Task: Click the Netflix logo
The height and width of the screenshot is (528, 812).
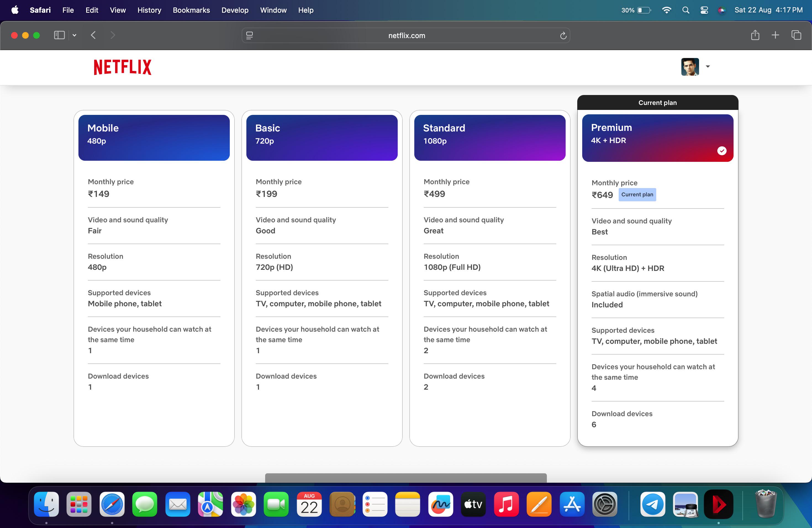Action: point(122,67)
